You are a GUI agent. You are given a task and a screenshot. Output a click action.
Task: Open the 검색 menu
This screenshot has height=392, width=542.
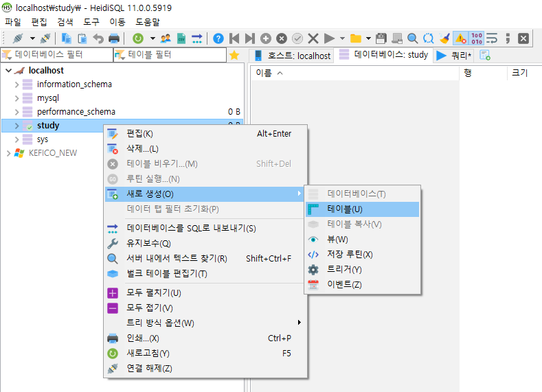point(65,22)
